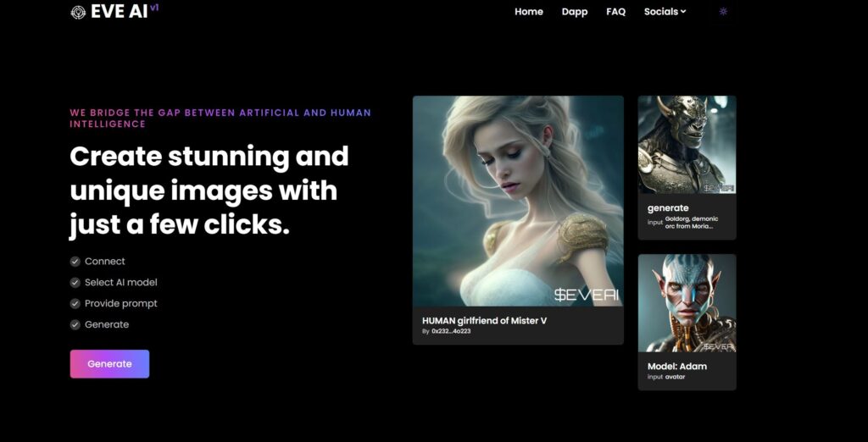Click the title HUMAN girlfriend of Mister V

coord(481,320)
